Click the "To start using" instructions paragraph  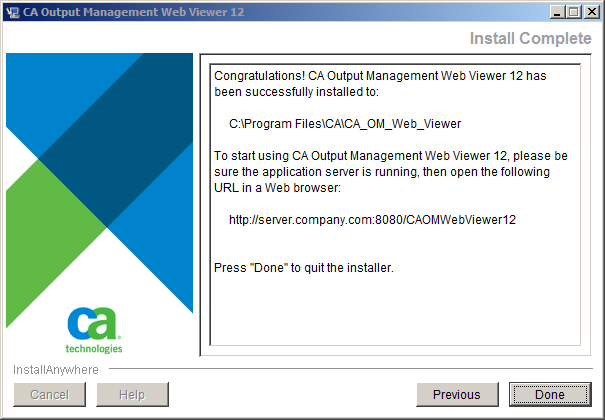pos(391,172)
